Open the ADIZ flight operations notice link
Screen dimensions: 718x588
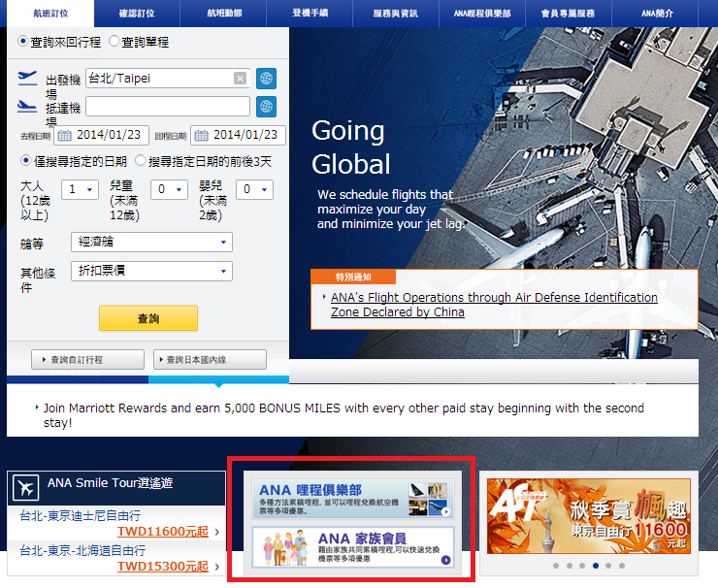click(x=494, y=305)
